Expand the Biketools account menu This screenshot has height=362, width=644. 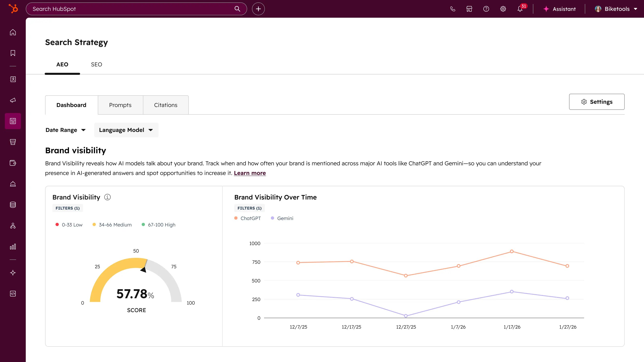click(x=616, y=9)
